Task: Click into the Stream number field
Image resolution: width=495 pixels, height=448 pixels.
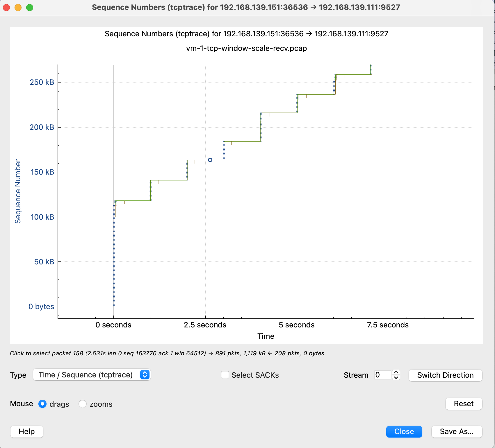Action: [382, 375]
